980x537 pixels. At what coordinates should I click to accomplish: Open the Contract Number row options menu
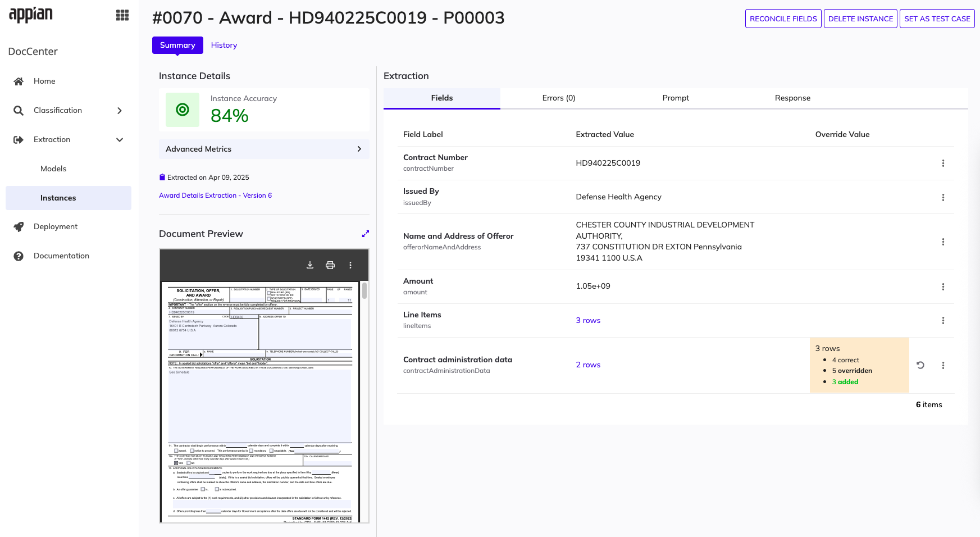click(943, 163)
